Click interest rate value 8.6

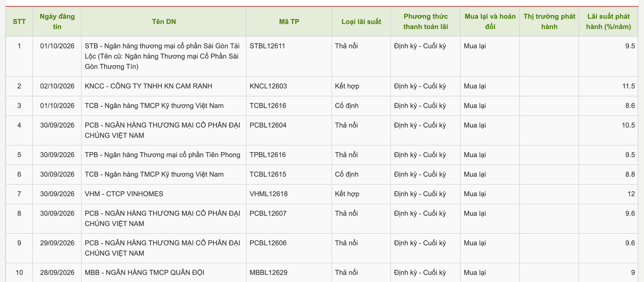[630, 106]
